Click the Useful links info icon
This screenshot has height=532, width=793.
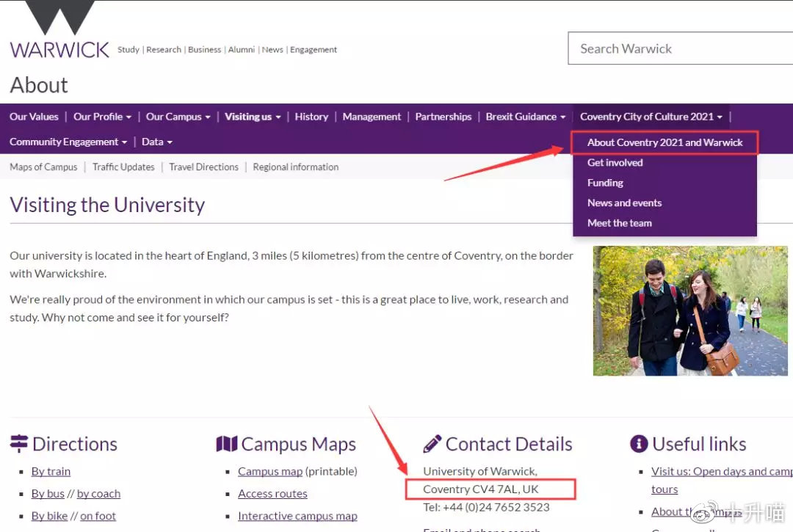(639, 444)
